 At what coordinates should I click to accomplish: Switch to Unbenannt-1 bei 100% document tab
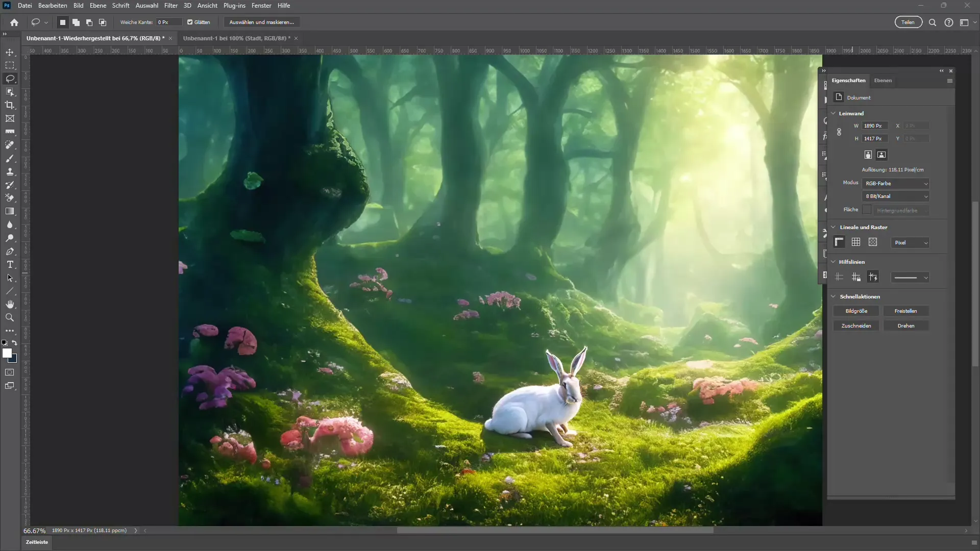[237, 38]
